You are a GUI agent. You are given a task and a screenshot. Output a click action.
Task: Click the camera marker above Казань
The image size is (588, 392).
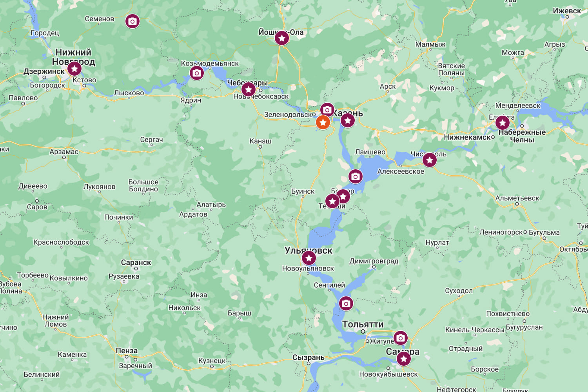(327, 110)
